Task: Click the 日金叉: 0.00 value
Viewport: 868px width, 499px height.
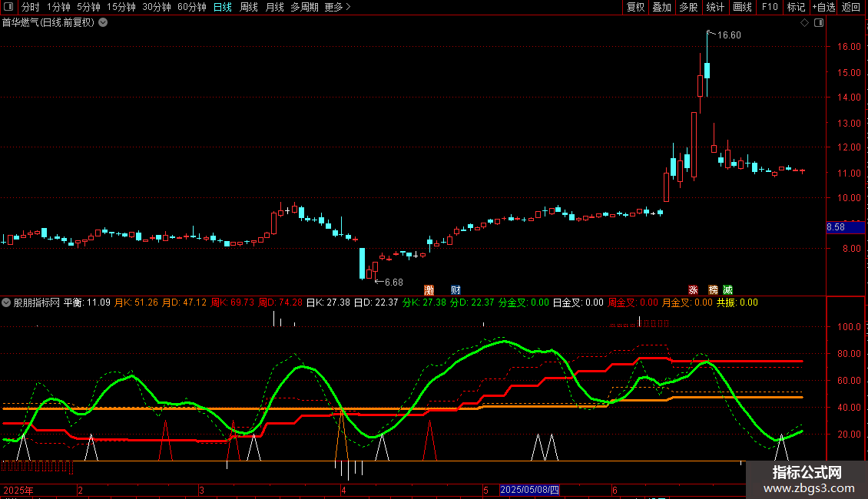Action: (x=578, y=302)
